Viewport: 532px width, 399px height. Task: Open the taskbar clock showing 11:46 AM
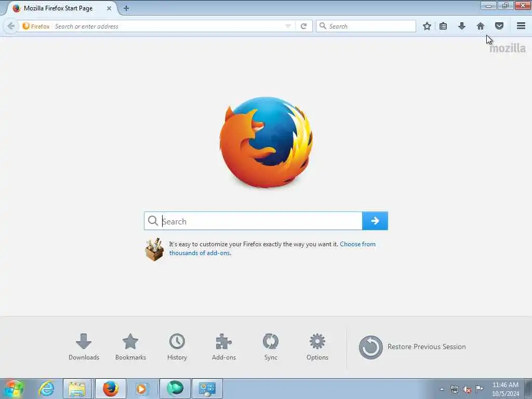pos(506,389)
